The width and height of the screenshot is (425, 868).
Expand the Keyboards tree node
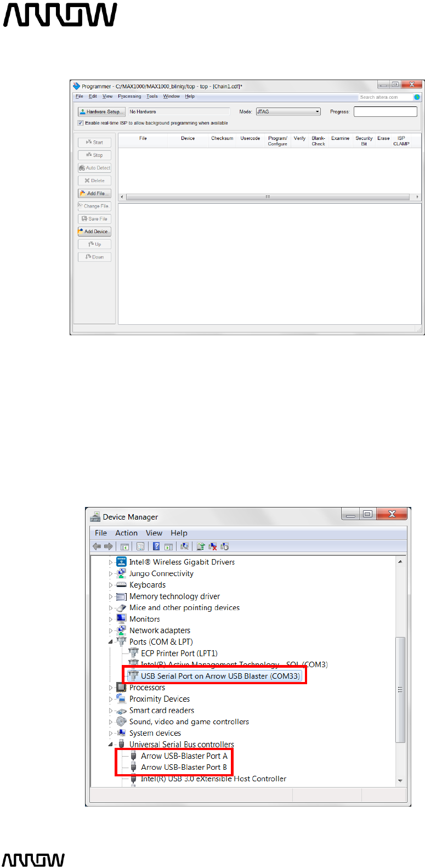(111, 585)
